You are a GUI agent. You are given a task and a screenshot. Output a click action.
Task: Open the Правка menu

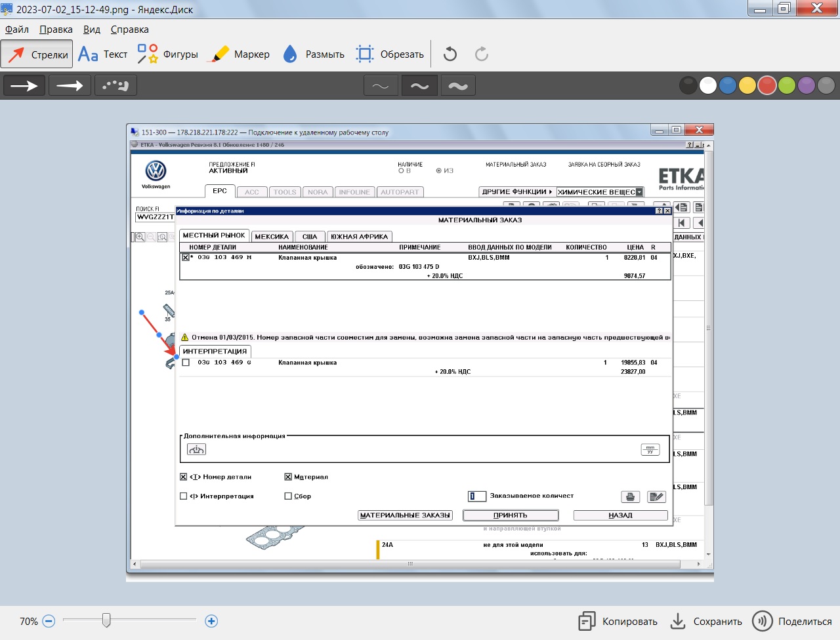click(56, 30)
